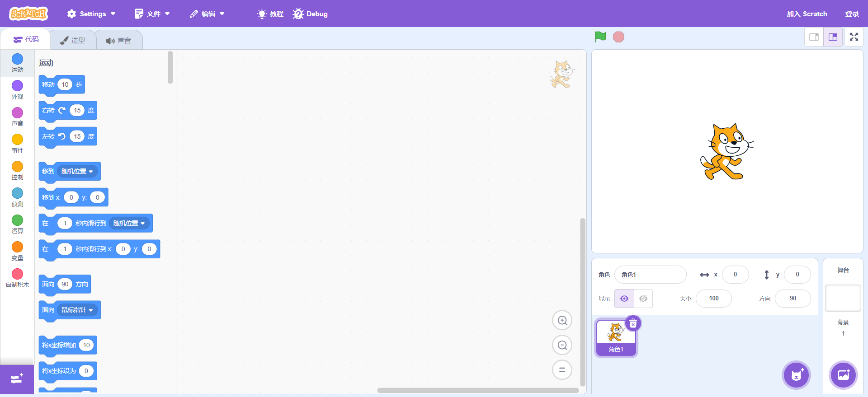This screenshot has width=868, height=397.
Task: Click the green flag to run the project
Action: click(600, 37)
